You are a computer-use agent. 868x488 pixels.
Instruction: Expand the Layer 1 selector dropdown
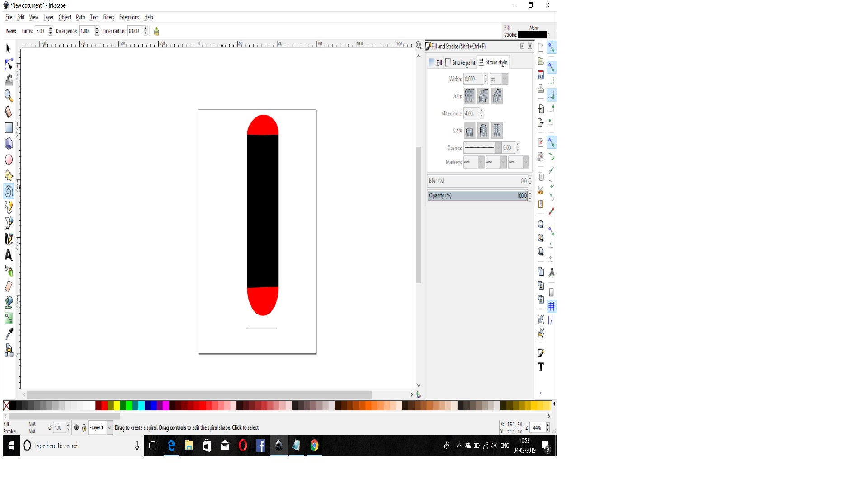pyautogui.click(x=109, y=427)
